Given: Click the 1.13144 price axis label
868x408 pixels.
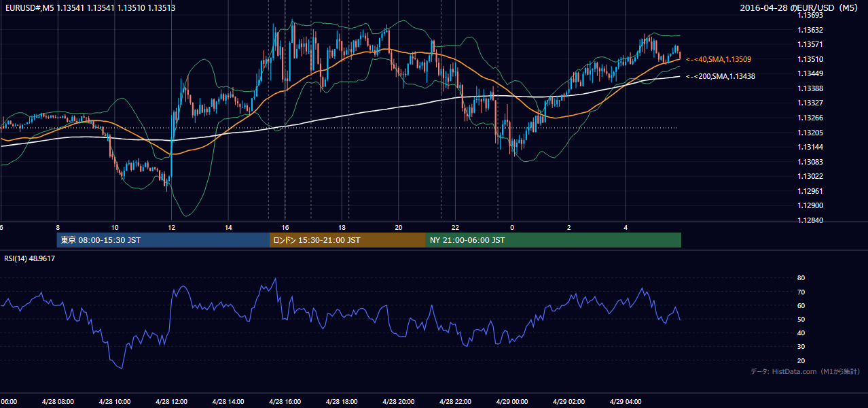Looking at the screenshot, I should pos(811,147).
